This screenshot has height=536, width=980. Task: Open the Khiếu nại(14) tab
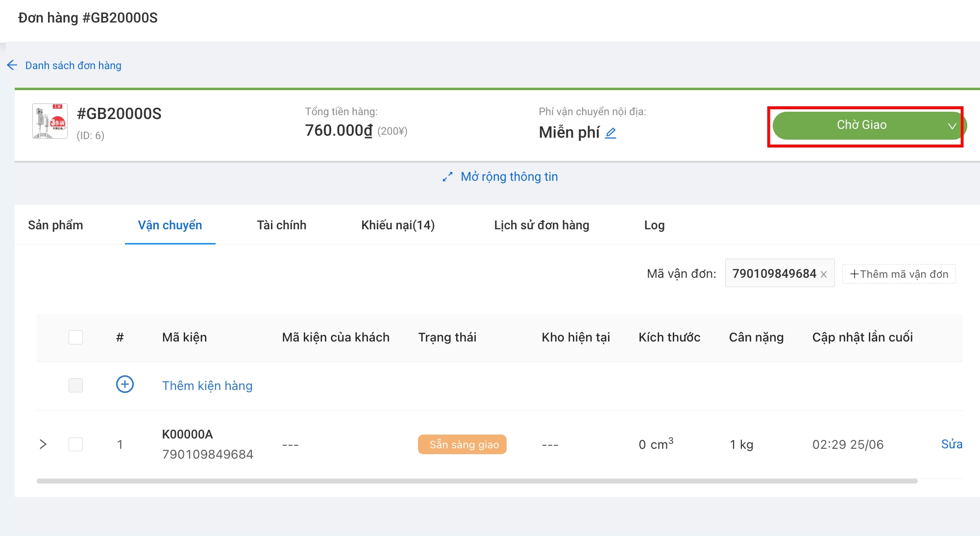pyautogui.click(x=397, y=225)
